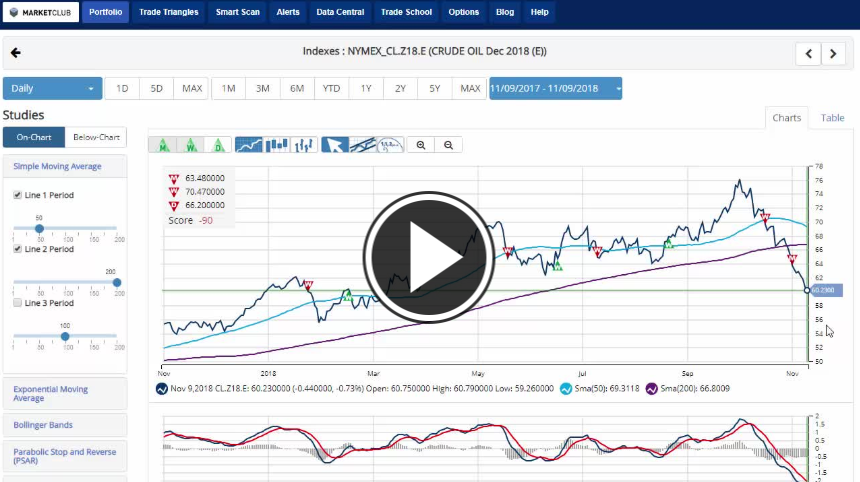Expand Parabolic Stop and Reverse study
The image size is (860, 482).
tap(65, 456)
